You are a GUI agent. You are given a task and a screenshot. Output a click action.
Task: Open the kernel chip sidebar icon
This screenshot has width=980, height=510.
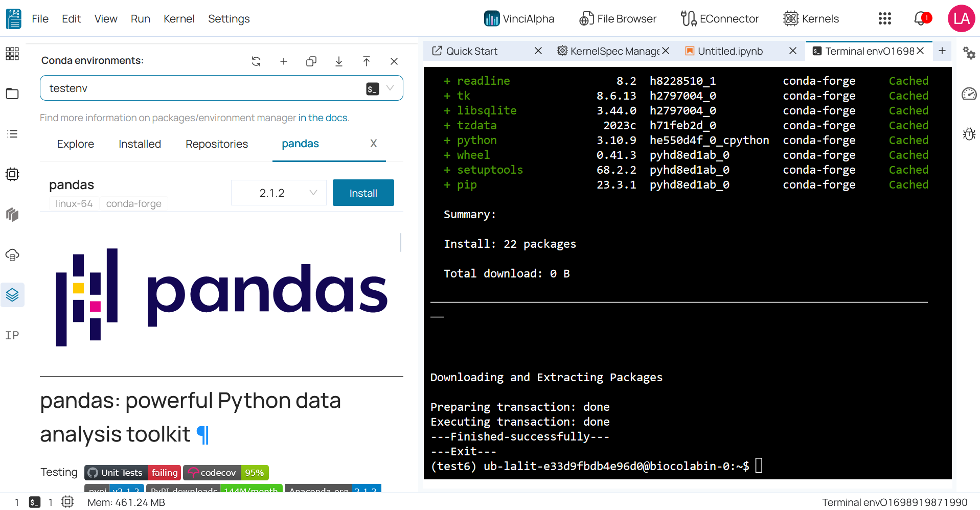(x=12, y=174)
